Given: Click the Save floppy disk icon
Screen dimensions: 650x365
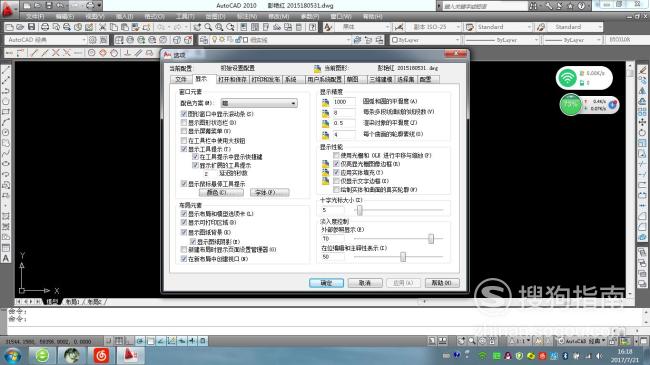Looking at the screenshot, I should pyautogui.click(x=32, y=27).
